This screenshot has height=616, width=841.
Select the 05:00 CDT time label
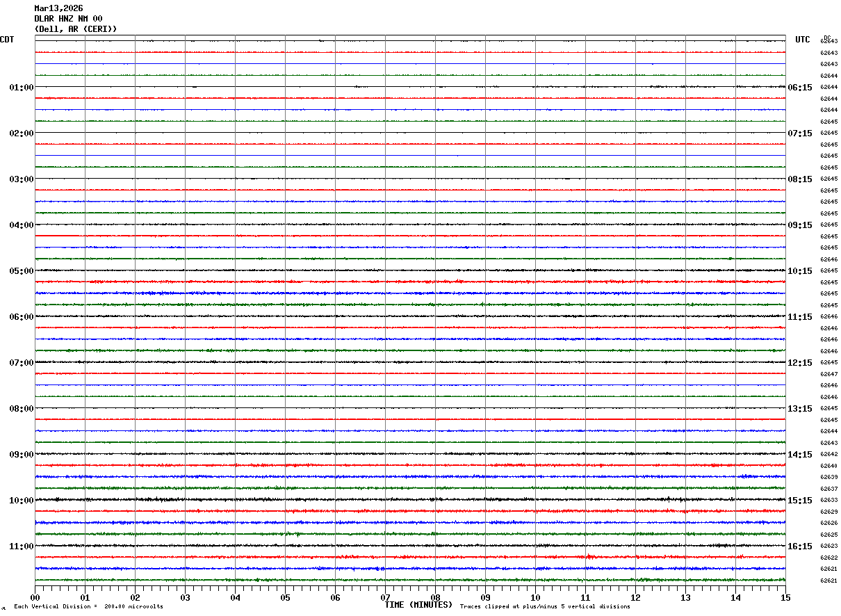click(22, 271)
